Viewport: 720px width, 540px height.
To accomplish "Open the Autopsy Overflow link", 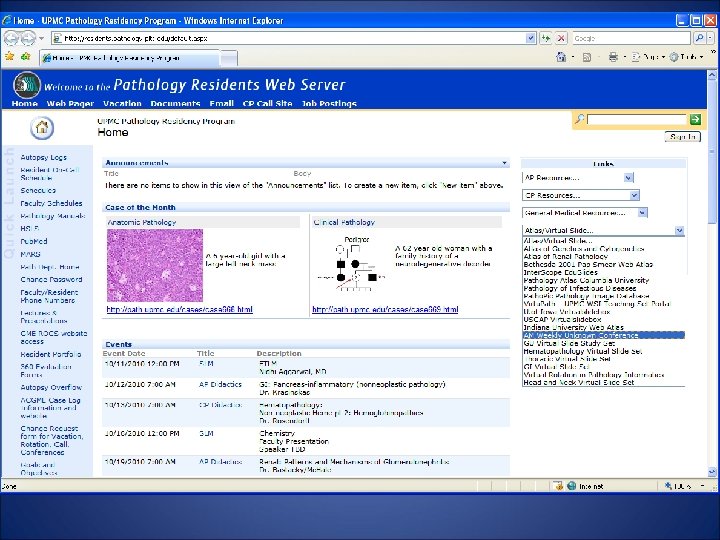I will click(51, 387).
